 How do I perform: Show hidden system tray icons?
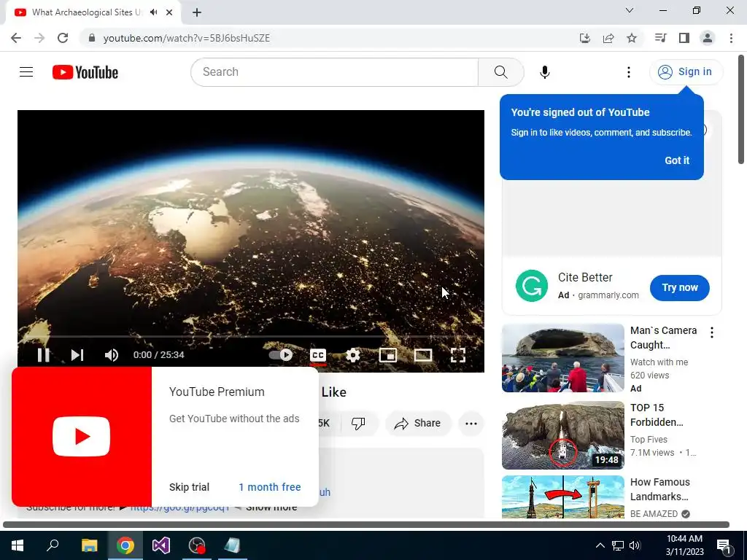(x=600, y=545)
